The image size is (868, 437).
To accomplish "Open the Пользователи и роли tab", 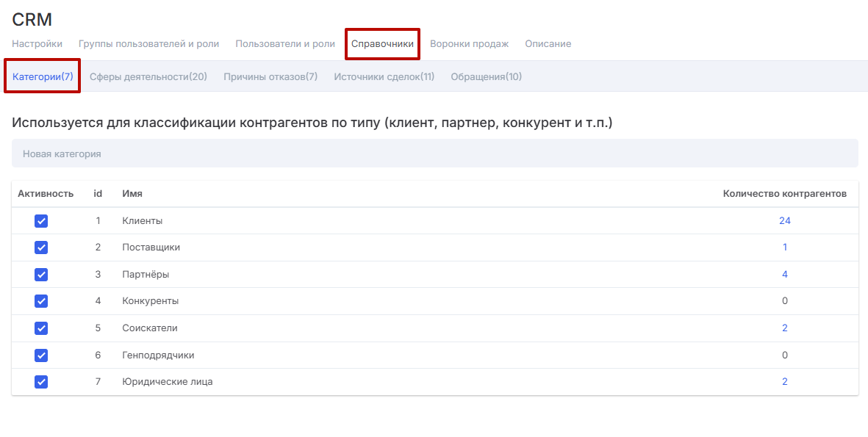I will coord(285,44).
